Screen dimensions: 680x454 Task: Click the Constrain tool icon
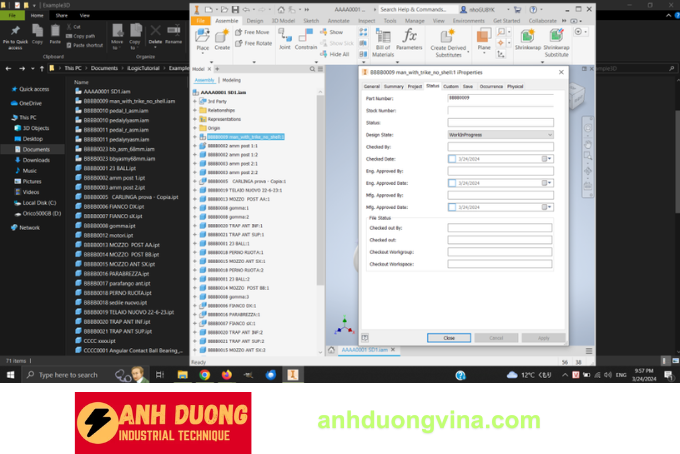[306, 39]
